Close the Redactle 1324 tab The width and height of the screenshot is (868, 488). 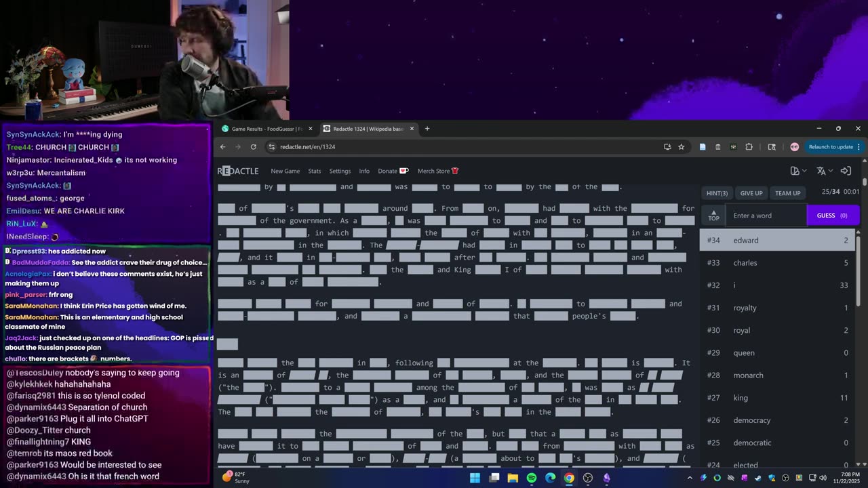click(412, 129)
